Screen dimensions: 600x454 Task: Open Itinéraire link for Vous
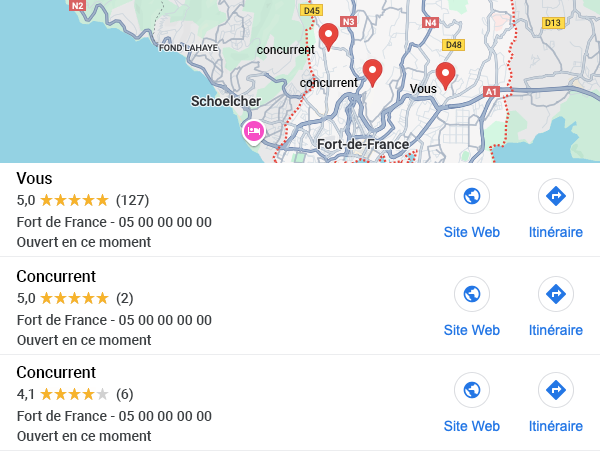coord(556,232)
